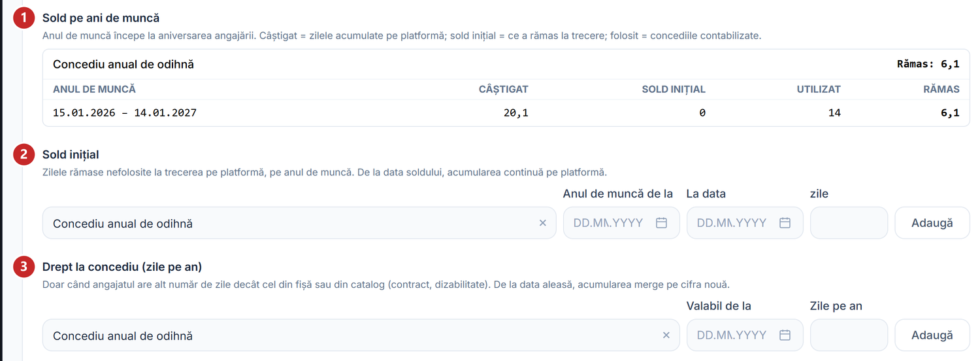
Task: Click the SOLD INIȚIAL column header
Action: (674, 89)
